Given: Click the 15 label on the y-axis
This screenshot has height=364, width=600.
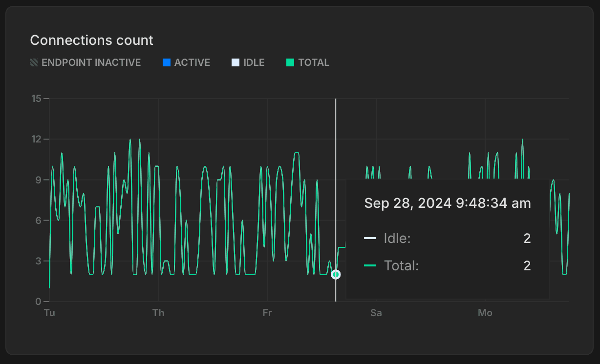Looking at the screenshot, I should 37,98.
